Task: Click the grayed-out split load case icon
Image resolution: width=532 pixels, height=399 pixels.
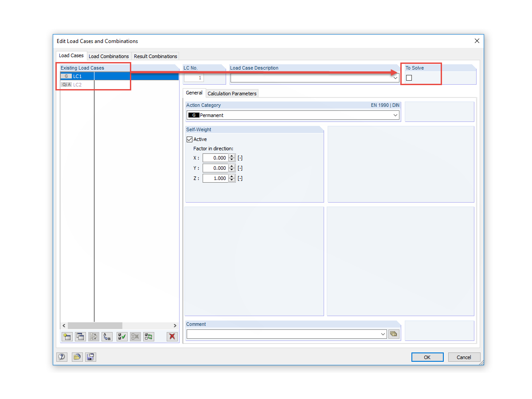Action: pos(94,336)
